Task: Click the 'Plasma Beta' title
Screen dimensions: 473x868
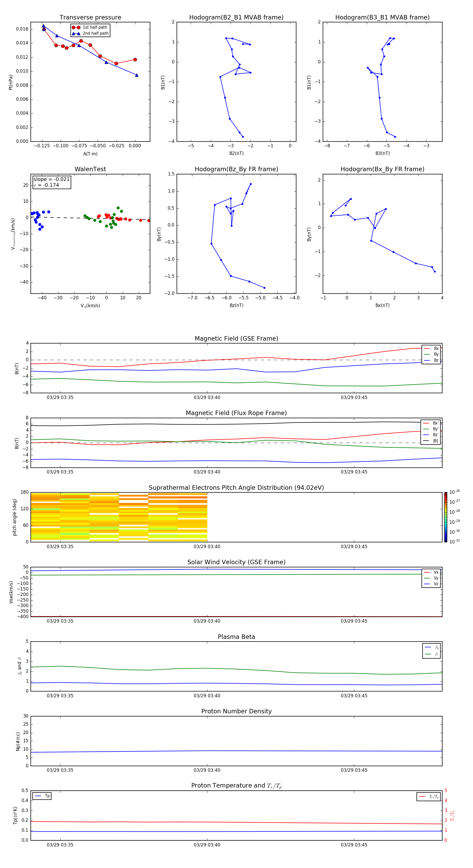Action: (236, 637)
